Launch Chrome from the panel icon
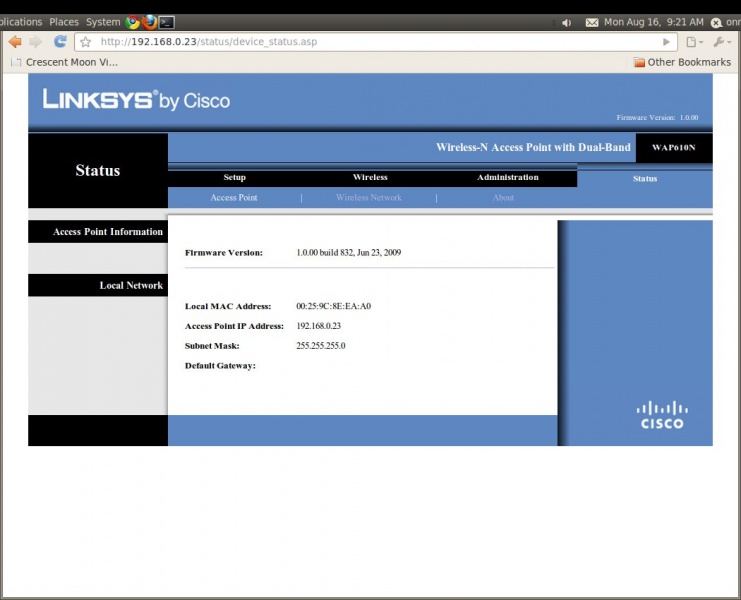This screenshot has height=600, width=741. [x=132, y=22]
